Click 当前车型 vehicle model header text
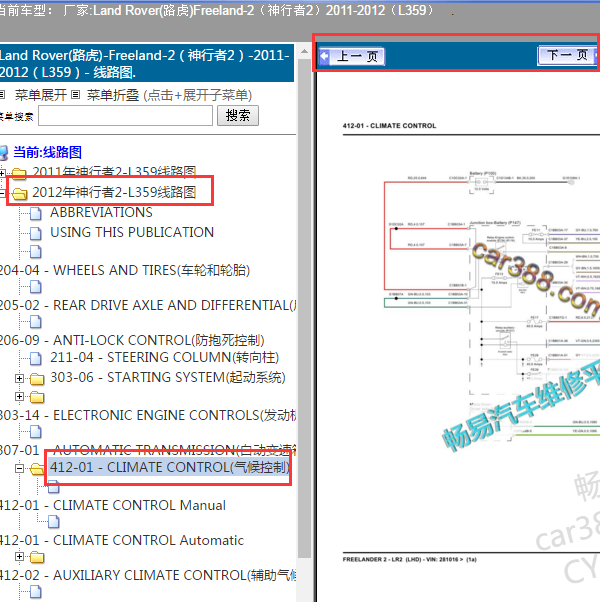This screenshot has height=602, width=600. tap(215, 10)
